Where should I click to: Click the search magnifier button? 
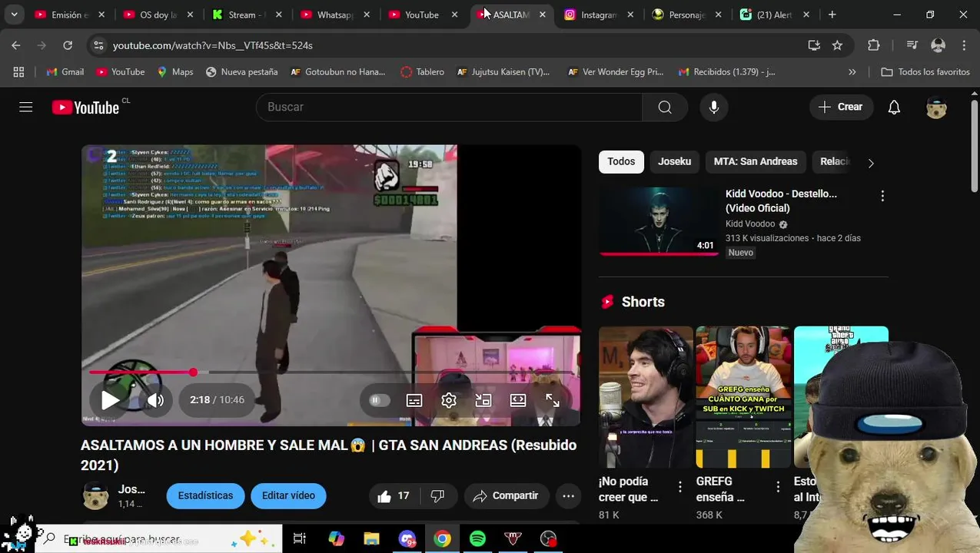tap(665, 107)
